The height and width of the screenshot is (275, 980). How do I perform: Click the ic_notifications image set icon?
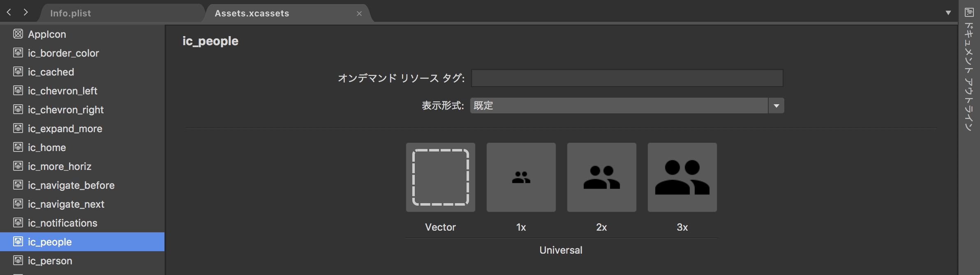click(18, 222)
